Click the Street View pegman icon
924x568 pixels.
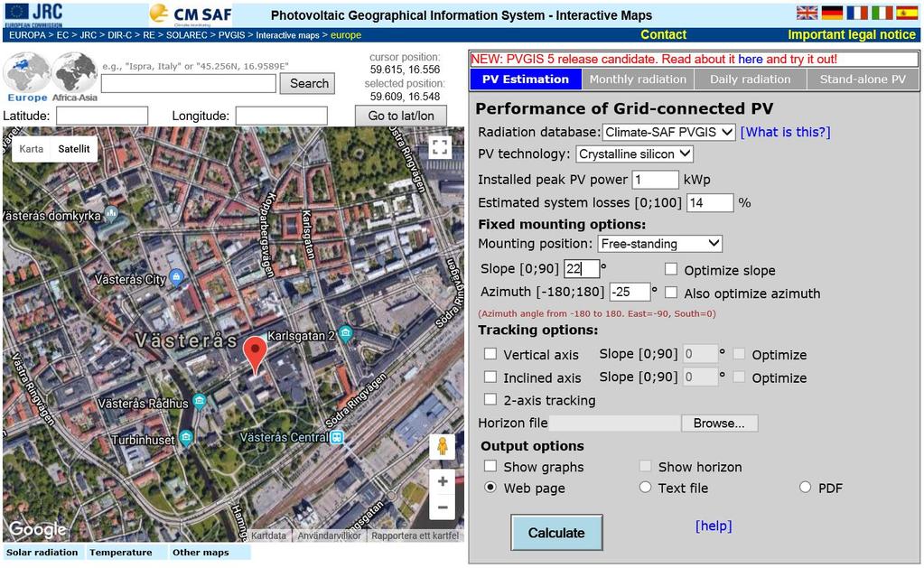[x=442, y=448]
